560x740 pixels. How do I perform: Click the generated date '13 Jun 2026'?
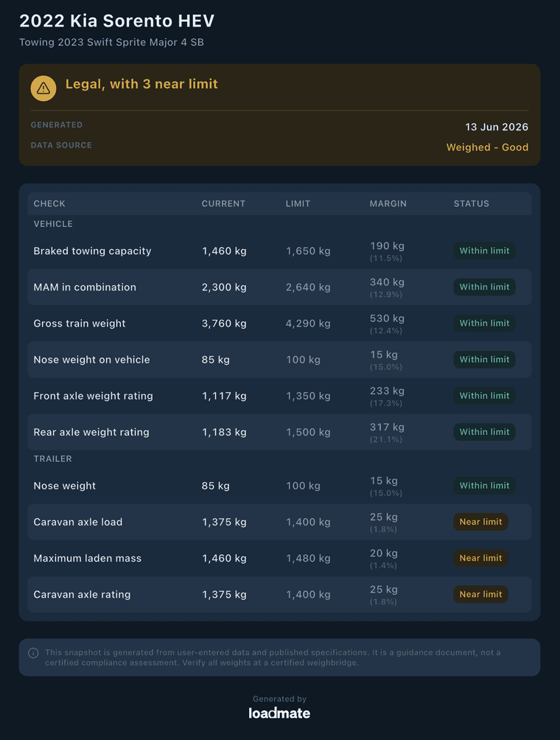(x=497, y=127)
